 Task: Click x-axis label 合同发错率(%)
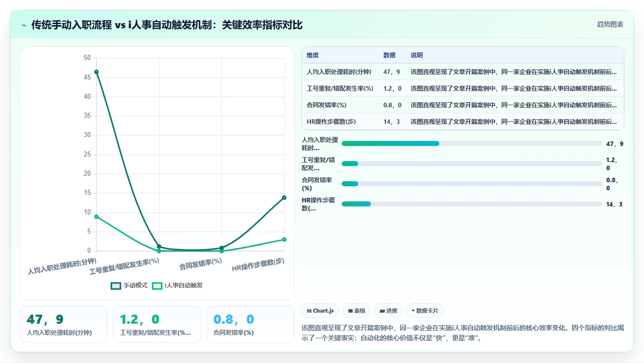pos(201,264)
